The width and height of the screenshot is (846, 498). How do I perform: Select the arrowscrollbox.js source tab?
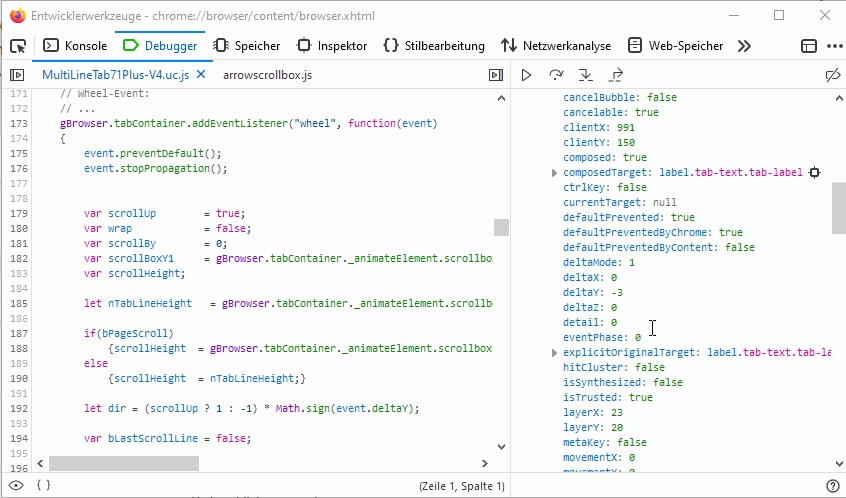(x=267, y=75)
